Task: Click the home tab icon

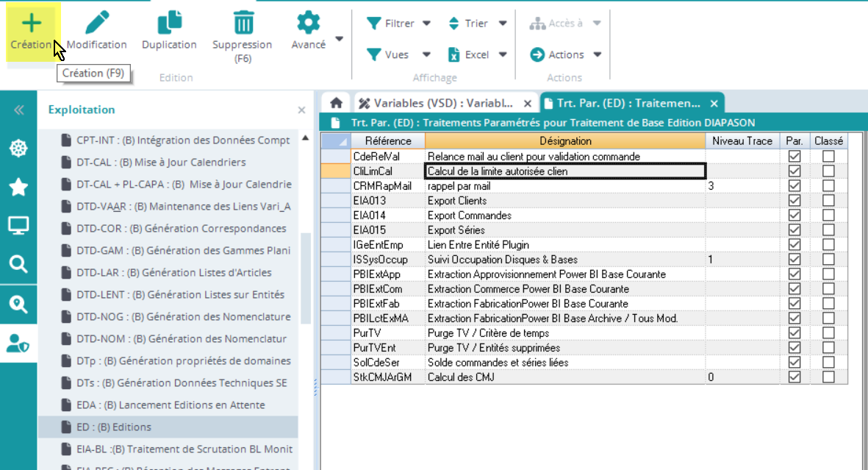Action: click(x=336, y=103)
